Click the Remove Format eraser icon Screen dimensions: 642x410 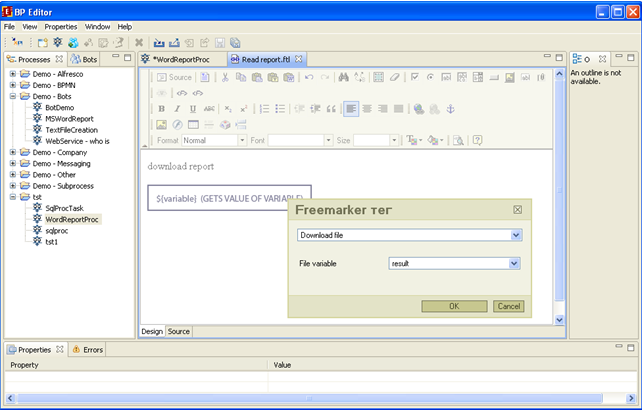tap(394, 77)
